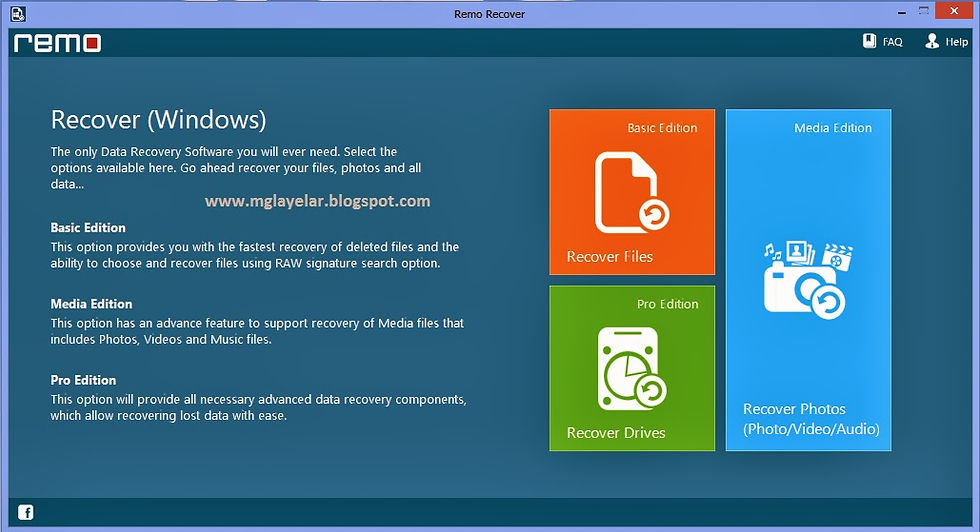Image resolution: width=980 pixels, height=532 pixels.
Task: Click the Recover Drives hard disk icon
Action: tap(631, 368)
